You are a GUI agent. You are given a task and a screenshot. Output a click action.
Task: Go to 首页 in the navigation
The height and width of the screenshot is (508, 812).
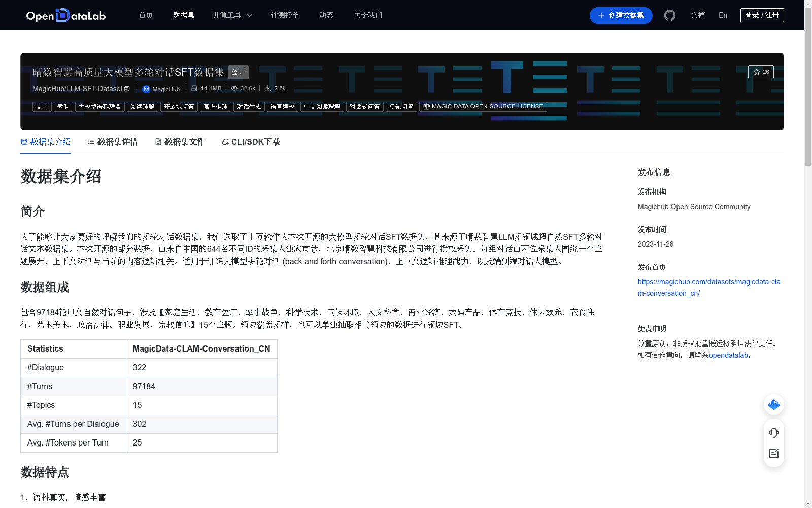(x=146, y=15)
